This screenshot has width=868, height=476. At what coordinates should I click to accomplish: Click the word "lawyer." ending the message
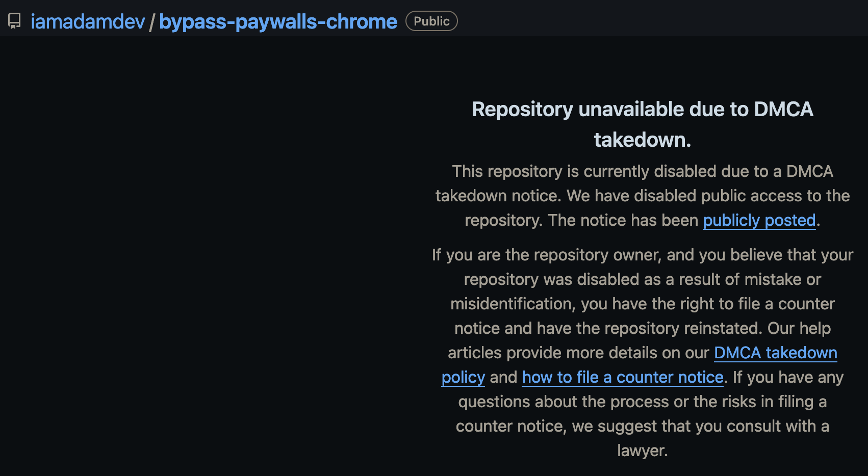642,451
